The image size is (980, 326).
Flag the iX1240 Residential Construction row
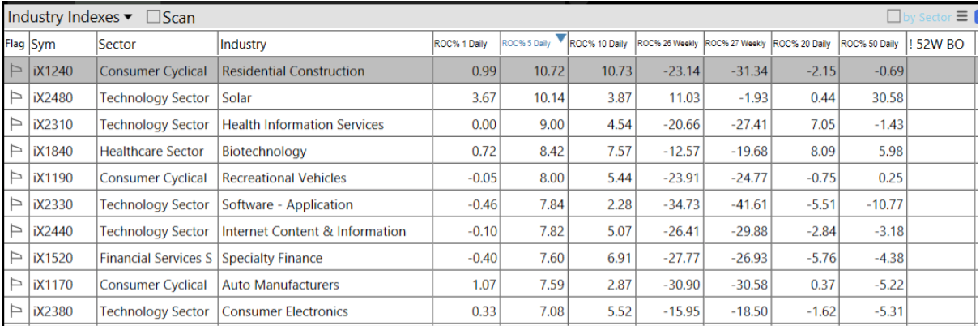point(15,71)
